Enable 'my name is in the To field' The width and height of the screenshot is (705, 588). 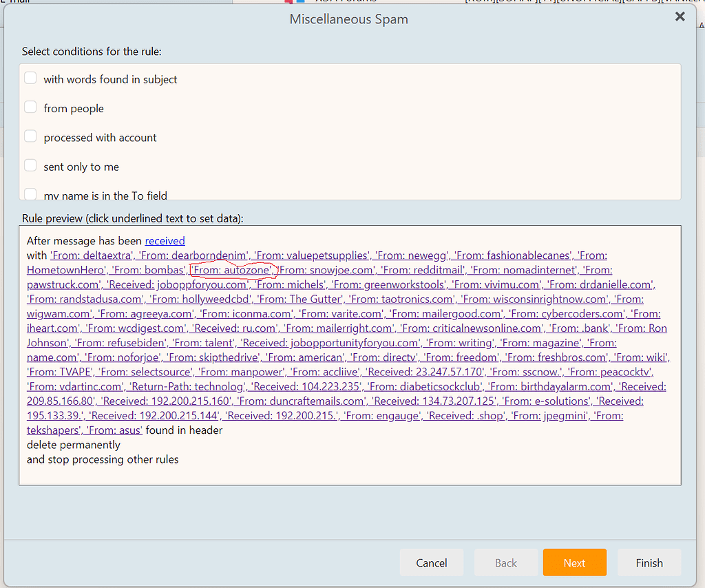pos(30,193)
